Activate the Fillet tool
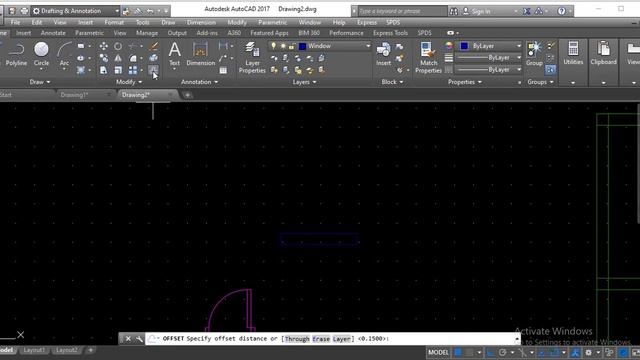Screen dimensions: 640x360 point(133,58)
